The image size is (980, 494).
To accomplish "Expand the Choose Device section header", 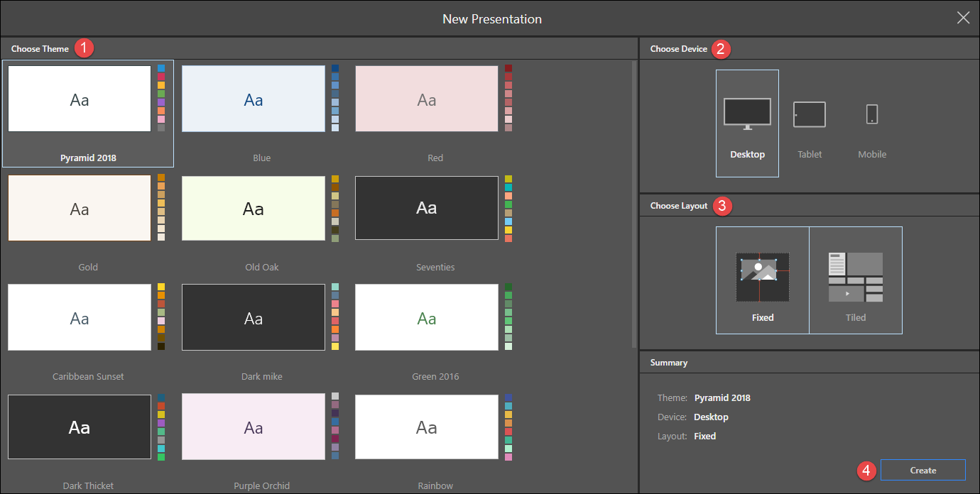I will coord(678,48).
